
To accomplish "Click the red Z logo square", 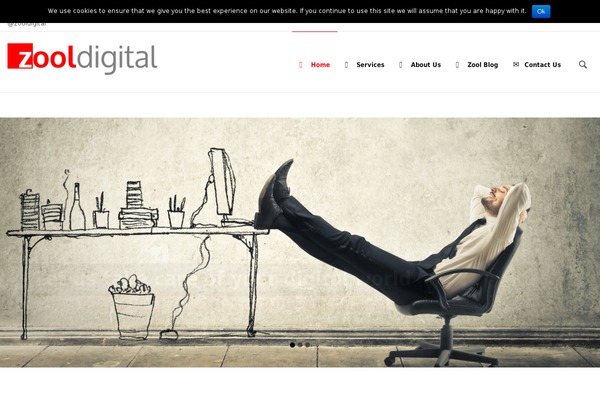I will (x=20, y=56).
